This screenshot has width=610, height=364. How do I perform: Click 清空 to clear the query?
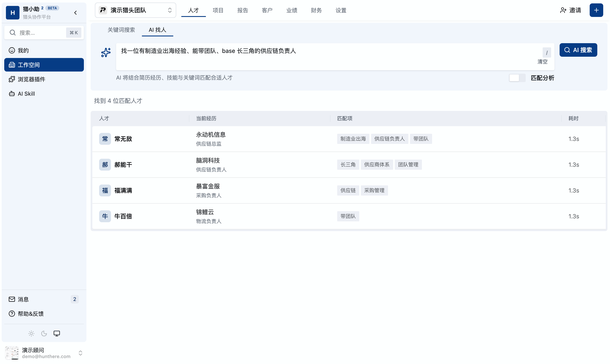(x=542, y=62)
